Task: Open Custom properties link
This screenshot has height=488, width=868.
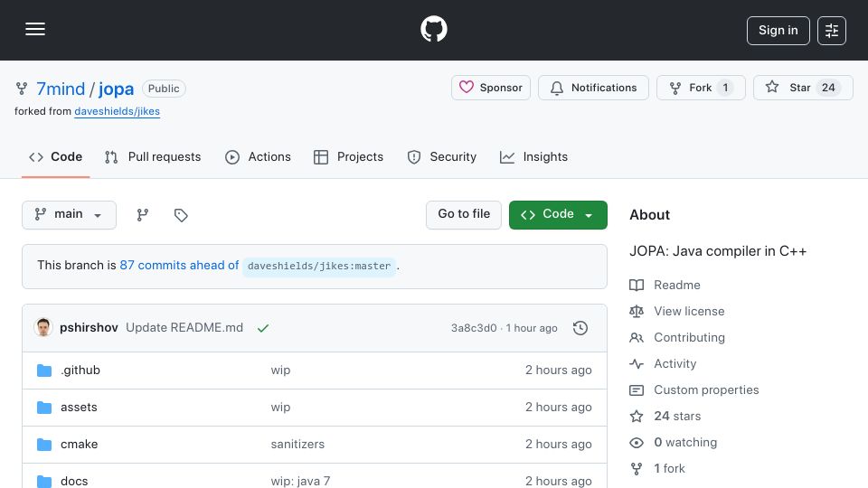Action: coord(706,390)
